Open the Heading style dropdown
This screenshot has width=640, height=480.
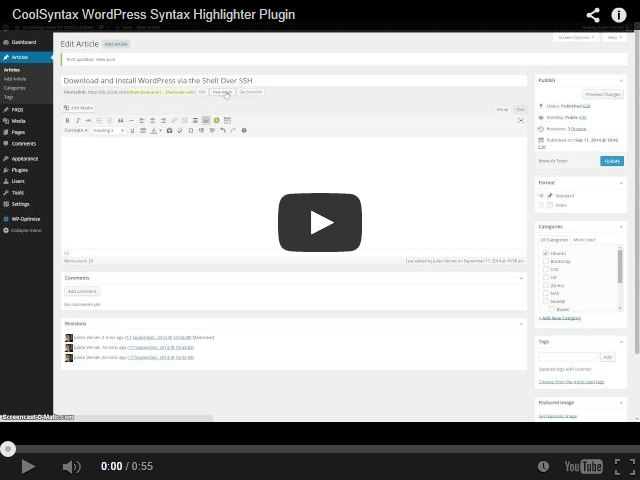pos(108,131)
